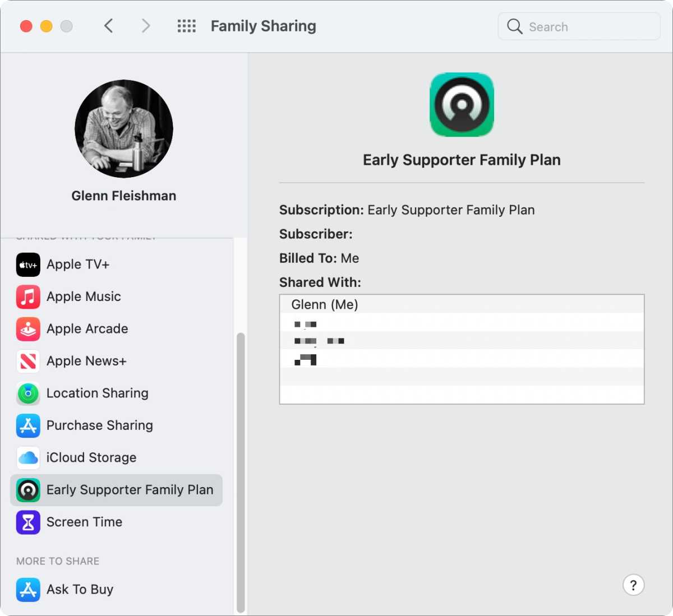Click the Ask To Buy icon

(28, 590)
